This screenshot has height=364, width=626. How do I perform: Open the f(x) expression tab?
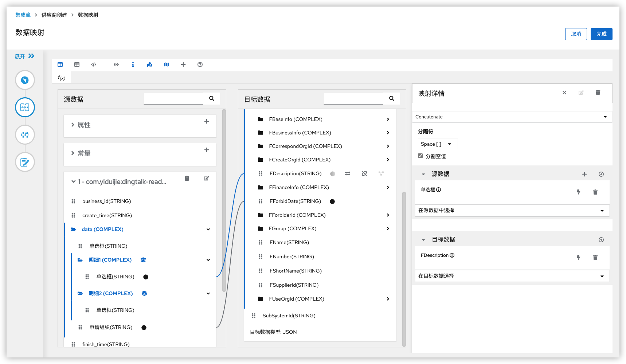62,77
